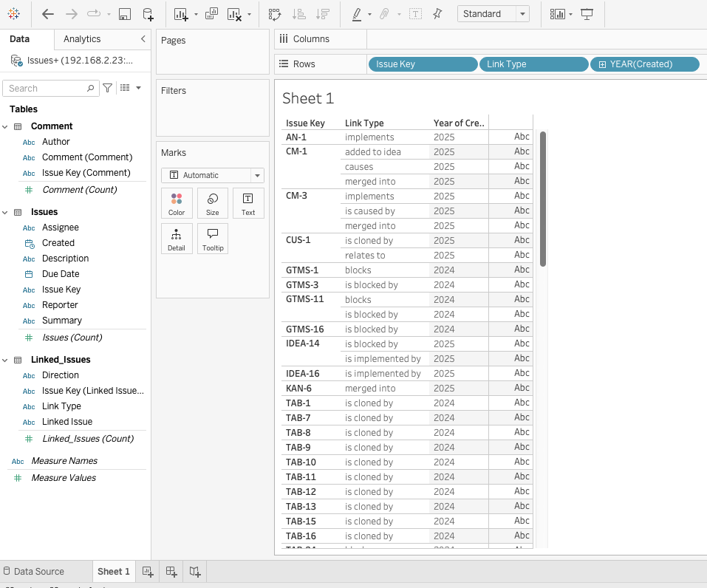Collapse the Comment table tree

point(5,127)
